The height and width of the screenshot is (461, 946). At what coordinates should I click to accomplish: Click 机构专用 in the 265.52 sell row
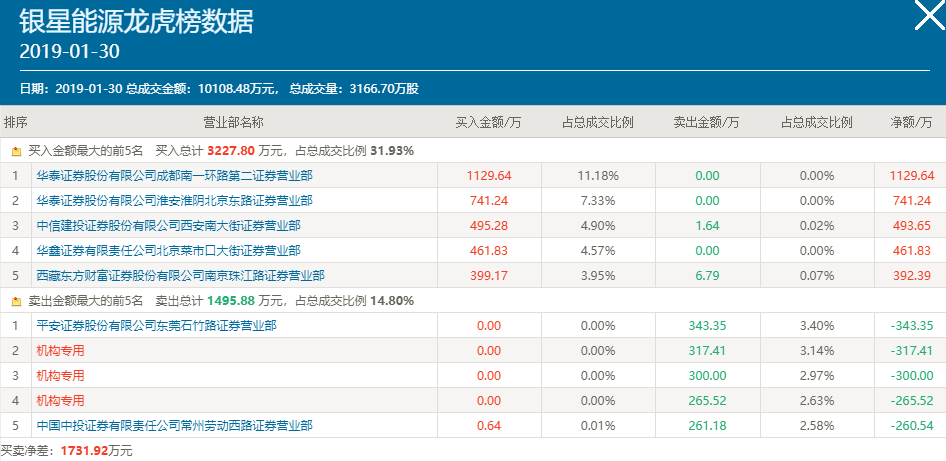60,401
